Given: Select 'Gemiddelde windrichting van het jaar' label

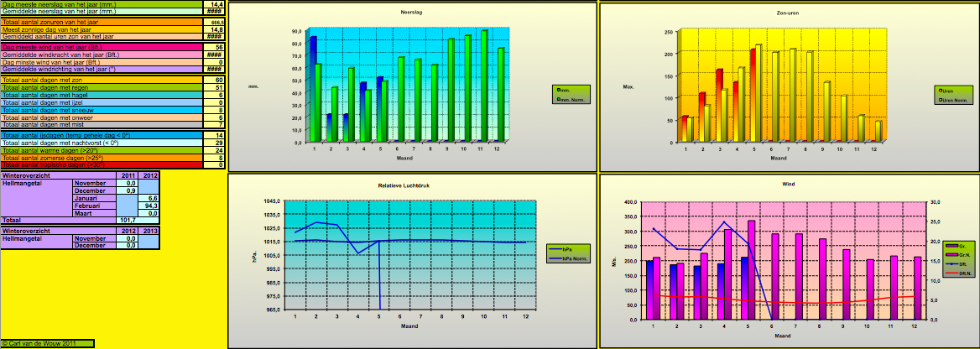Looking at the screenshot, I should point(102,69).
